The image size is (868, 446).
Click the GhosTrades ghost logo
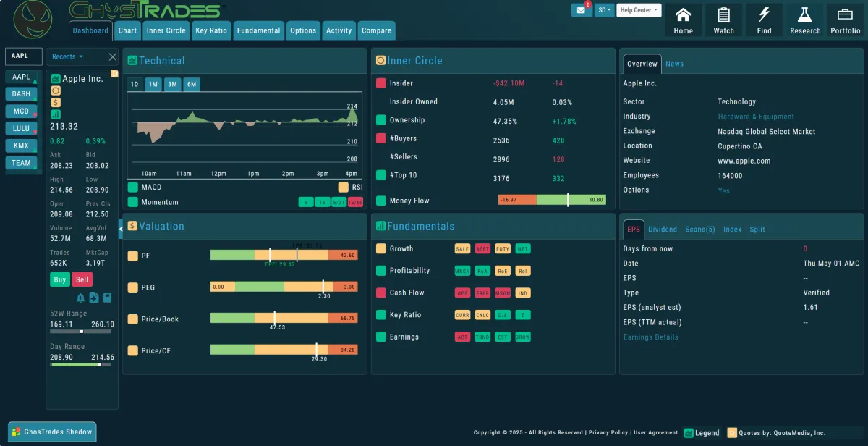(x=33, y=20)
